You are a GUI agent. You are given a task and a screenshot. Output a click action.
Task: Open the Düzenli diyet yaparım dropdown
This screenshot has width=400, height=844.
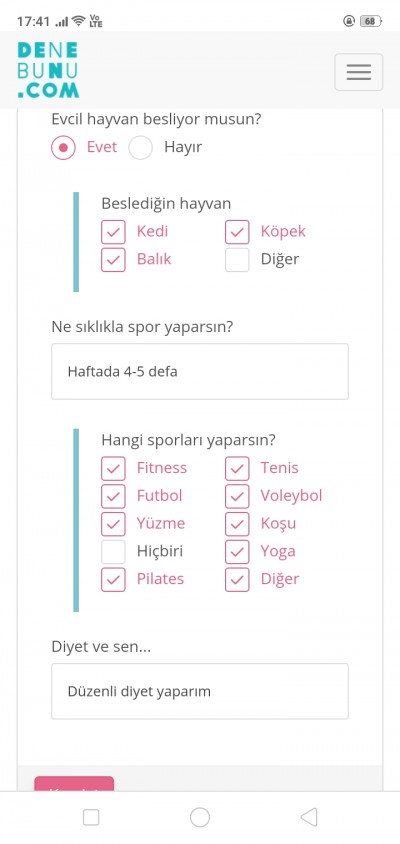(x=200, y=691)
